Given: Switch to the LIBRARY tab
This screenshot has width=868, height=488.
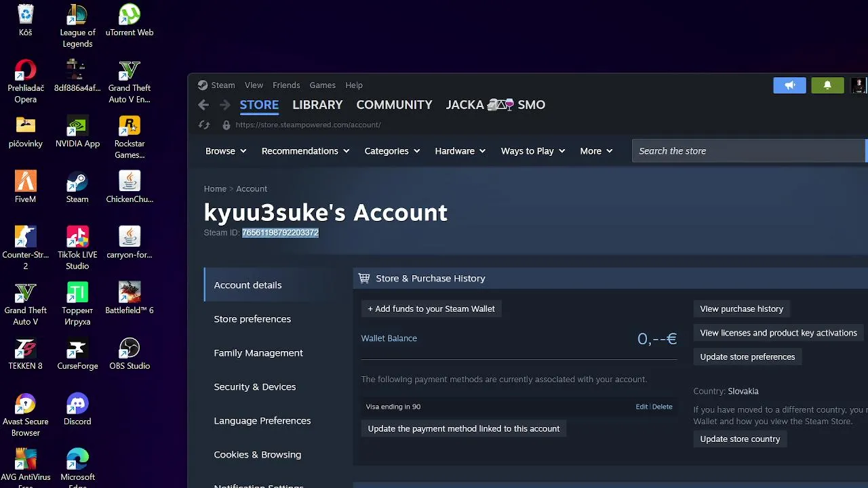Looking at the screenshot, I should coord(317,105).
